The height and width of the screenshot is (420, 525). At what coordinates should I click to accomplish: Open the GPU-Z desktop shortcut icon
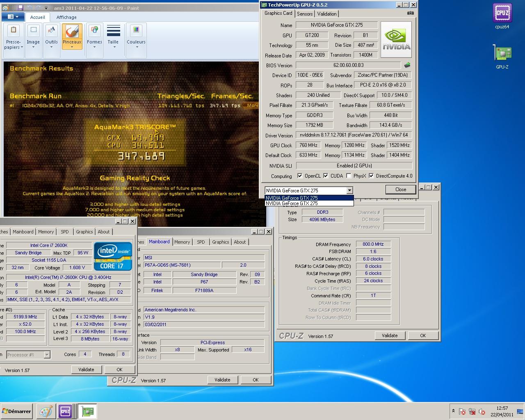click(x=502, y=57)
